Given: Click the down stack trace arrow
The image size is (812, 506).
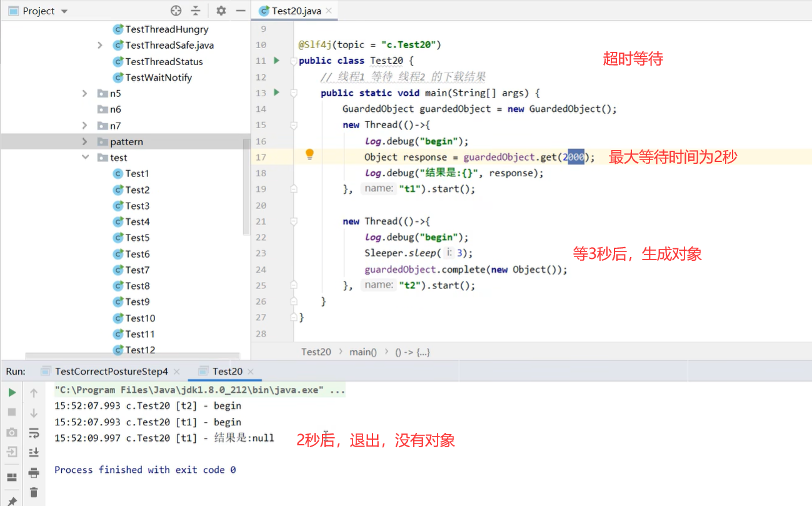Looking at the screenshot, I should click(x=34, y=412).
